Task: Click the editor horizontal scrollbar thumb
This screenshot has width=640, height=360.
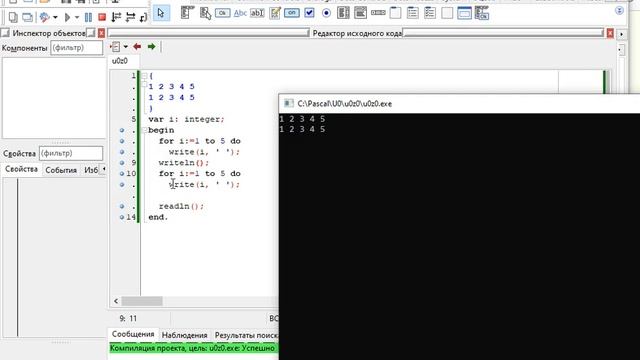Action: (142, 301)
